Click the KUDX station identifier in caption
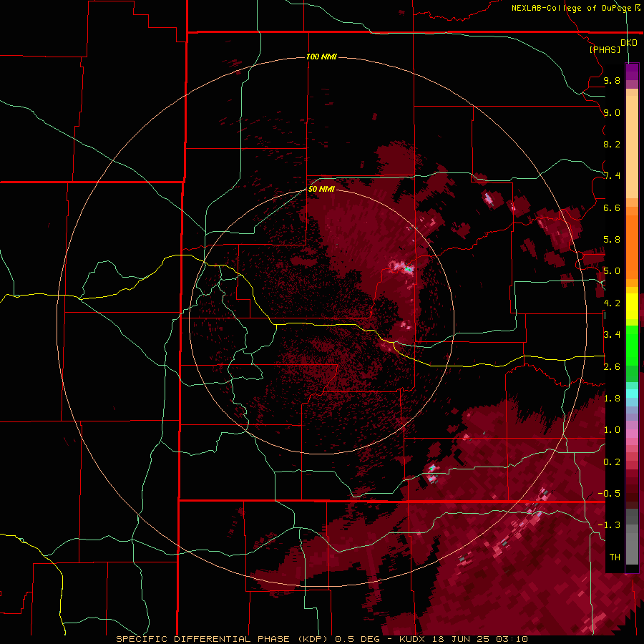 tap(412, 639)
